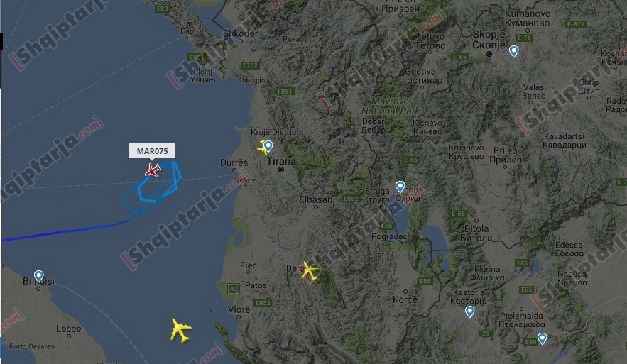The image size is (627, 364).
Task: Click the MAR075 callsign label
Action: point(152,151)
